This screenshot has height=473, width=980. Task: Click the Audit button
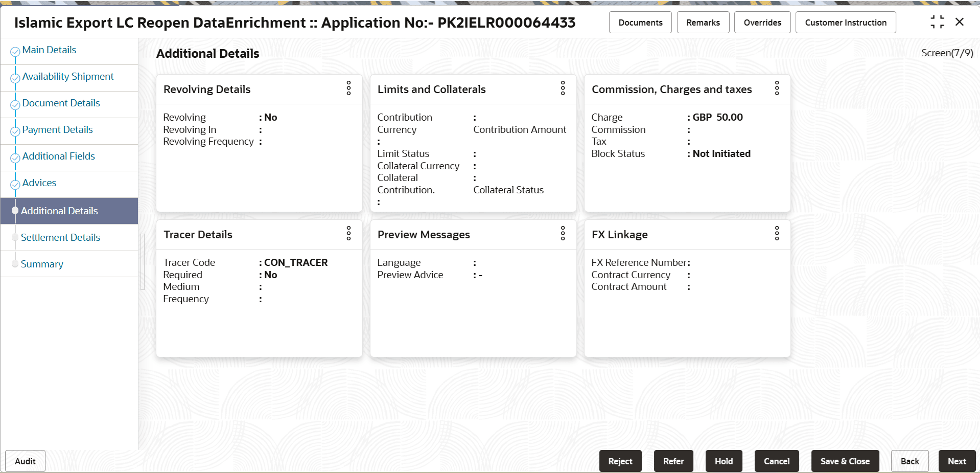tap(25, 461)
